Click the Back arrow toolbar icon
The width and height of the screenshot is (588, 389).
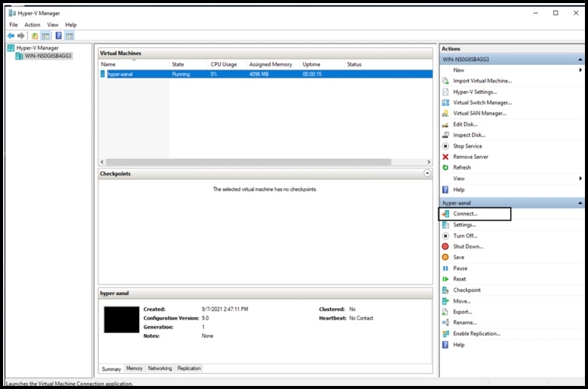click(x=11, y=36)
